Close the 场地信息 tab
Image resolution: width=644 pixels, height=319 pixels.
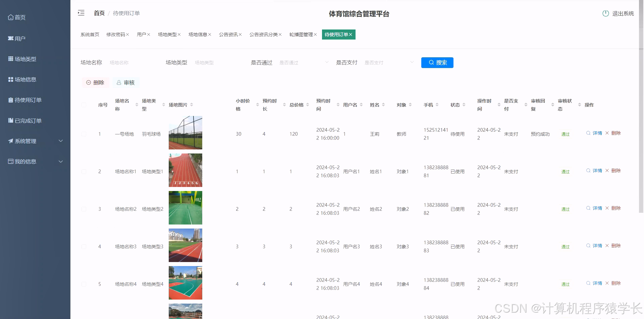coord(210,35)
